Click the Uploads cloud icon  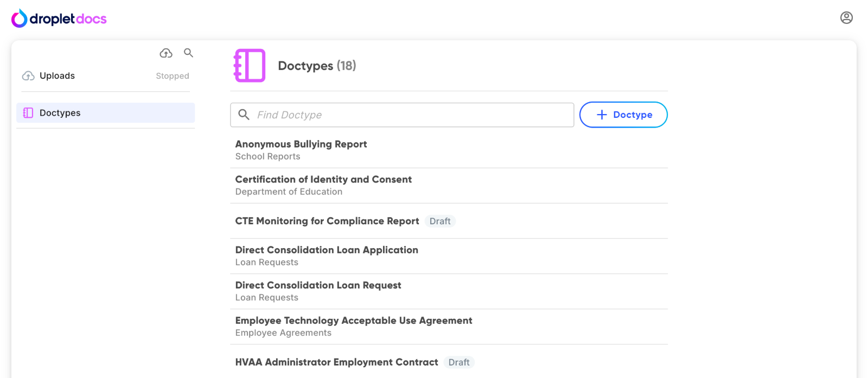(x=28, y=76)
